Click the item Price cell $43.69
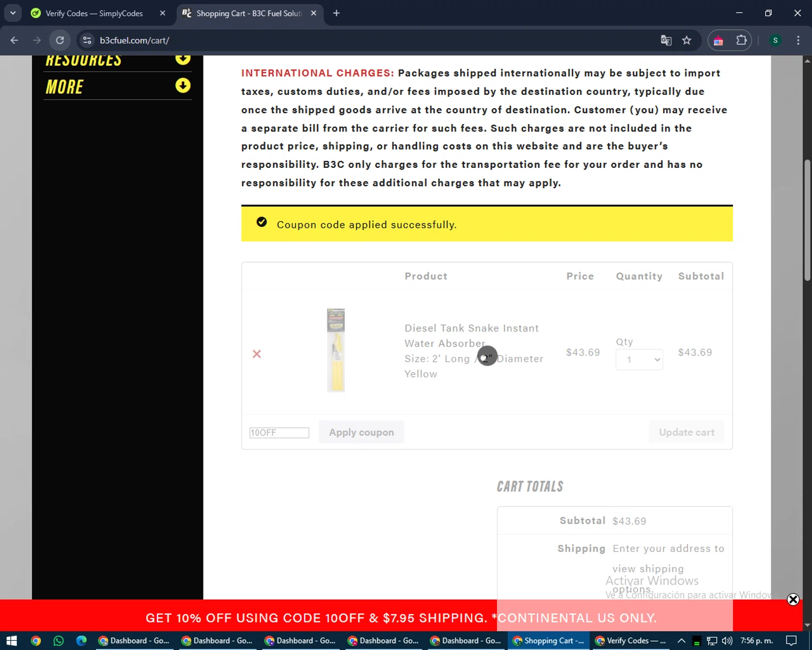 click(583, 352)
